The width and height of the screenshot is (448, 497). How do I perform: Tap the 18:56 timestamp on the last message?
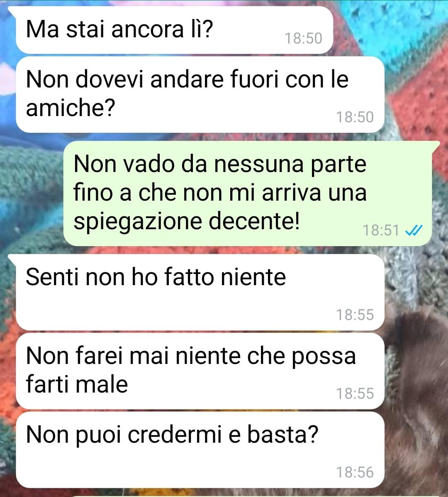355,472
